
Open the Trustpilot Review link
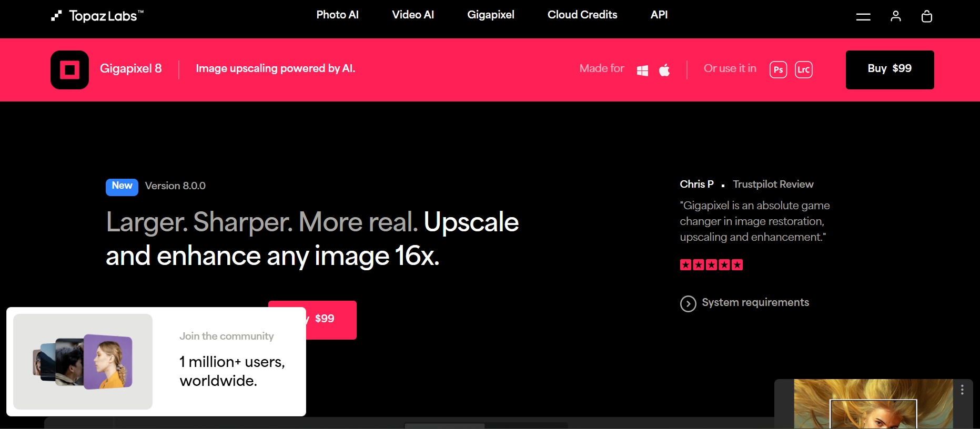[x=773, y=184]
